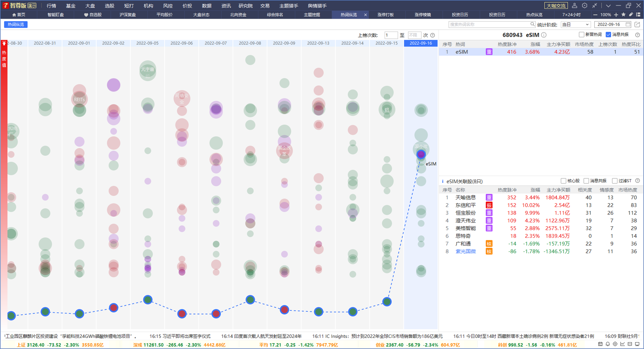
Task: Click the orange 核 tag on 广和通 row
Action: pos(489,244)
